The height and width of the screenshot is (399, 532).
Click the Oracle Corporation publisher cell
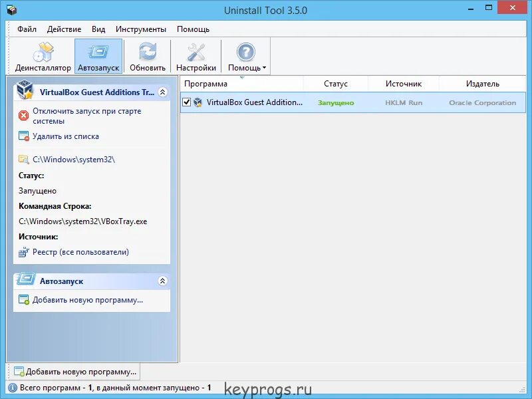[483, 102]
